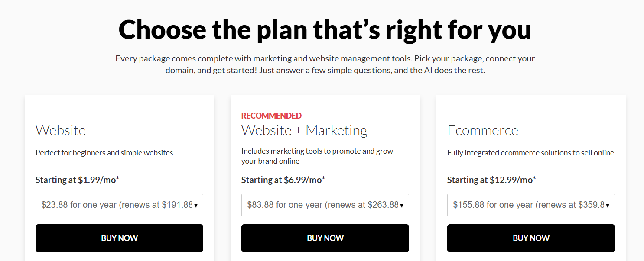Click 'Includes marketing tools to promote' description
The width and height of the screenshot is (644, 261).
(x=317, y=156)
